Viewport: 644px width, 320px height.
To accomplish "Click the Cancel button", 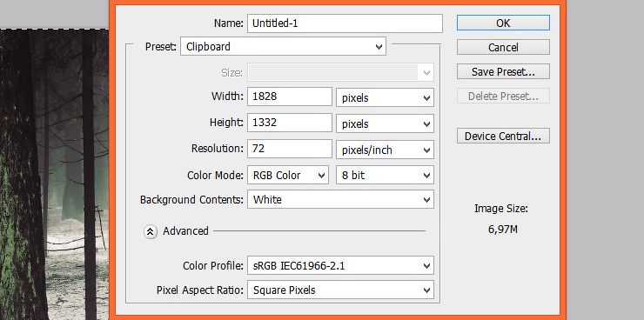I will [503, 47].
